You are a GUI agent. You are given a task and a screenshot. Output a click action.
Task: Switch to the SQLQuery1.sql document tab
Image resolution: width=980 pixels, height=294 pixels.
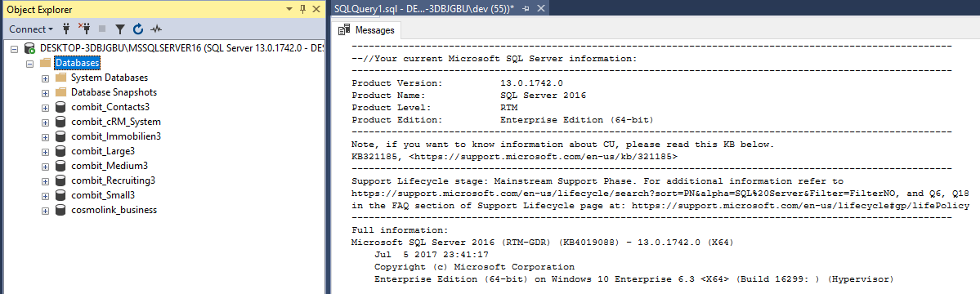(423, 9)
